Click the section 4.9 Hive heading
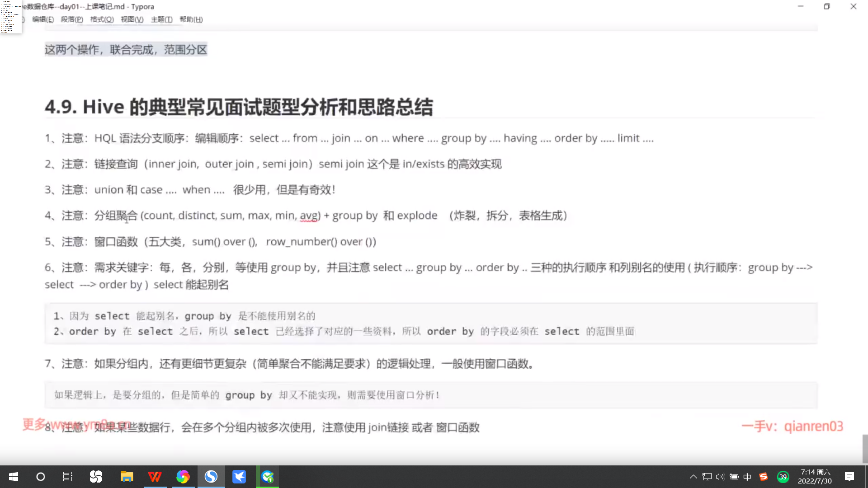This screenshot has height=488, width=868. (x=239, y=107)
